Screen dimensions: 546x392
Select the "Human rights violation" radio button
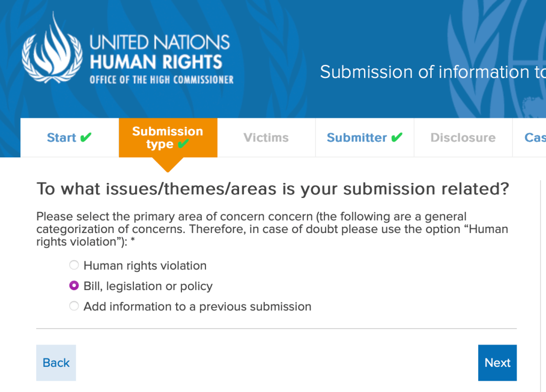coord(74,265)
